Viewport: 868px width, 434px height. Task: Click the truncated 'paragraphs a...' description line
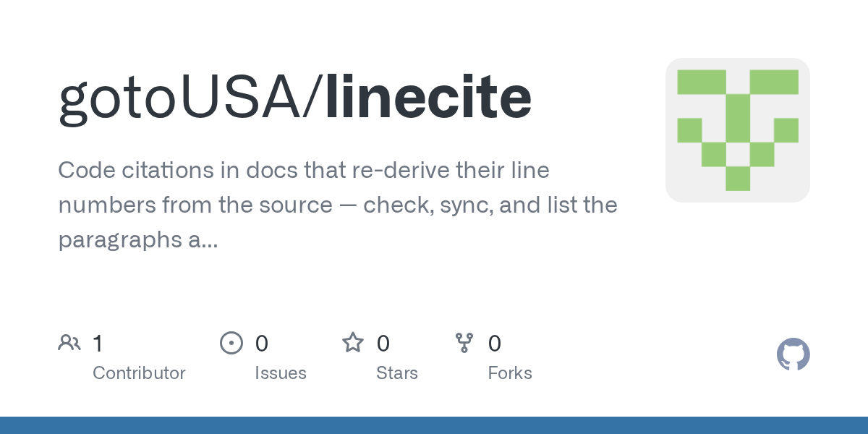coord(137,240)
